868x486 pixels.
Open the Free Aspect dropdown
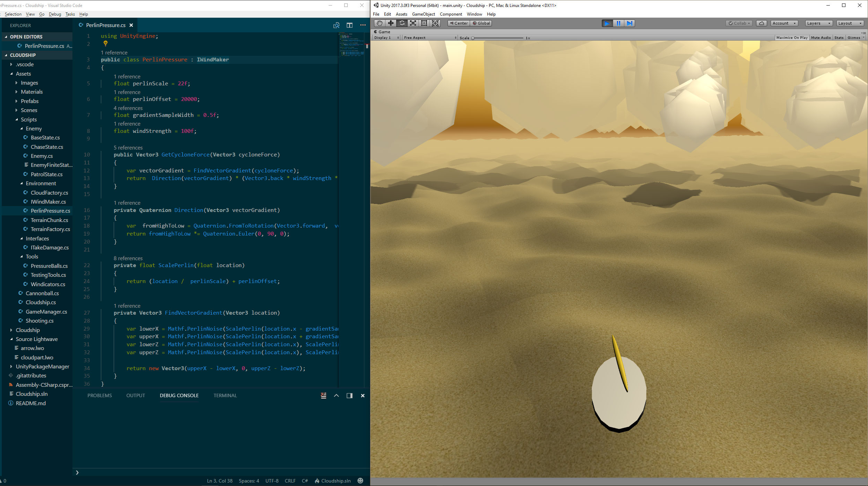430,37
